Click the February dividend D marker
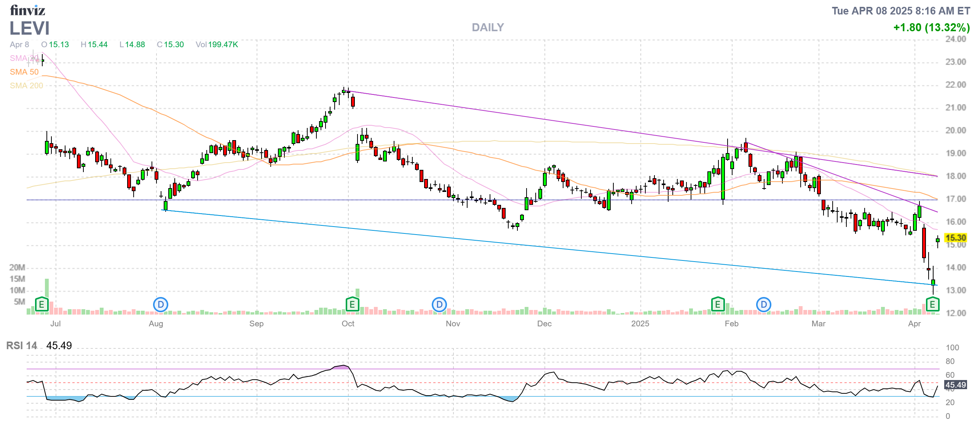Screen dimensions: 980x428 pyautogui.click(x=763, y=304)
